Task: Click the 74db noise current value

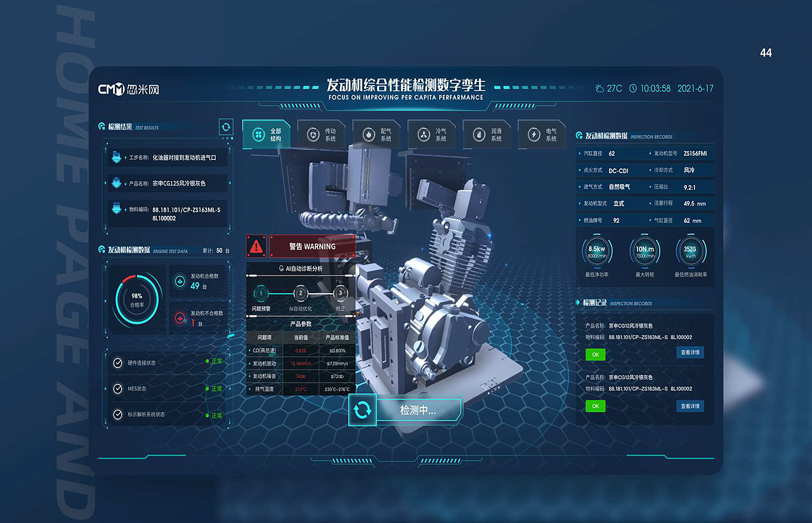Action: (301, 376)
